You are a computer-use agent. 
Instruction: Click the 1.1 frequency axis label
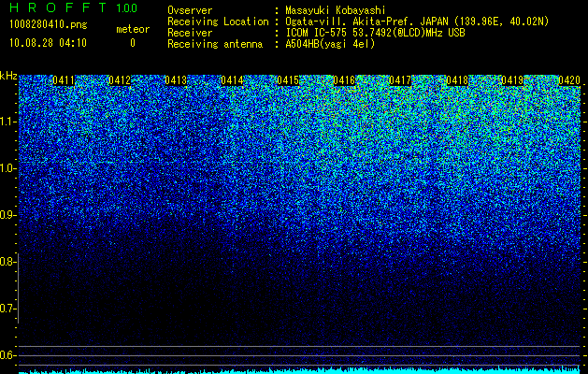[7, 122]
